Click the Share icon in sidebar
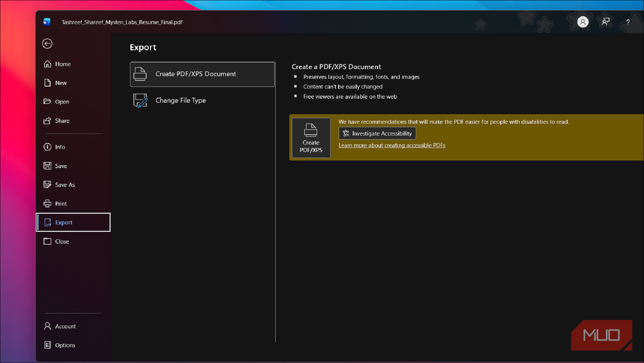Screen dimensions: 644x363 47,120
